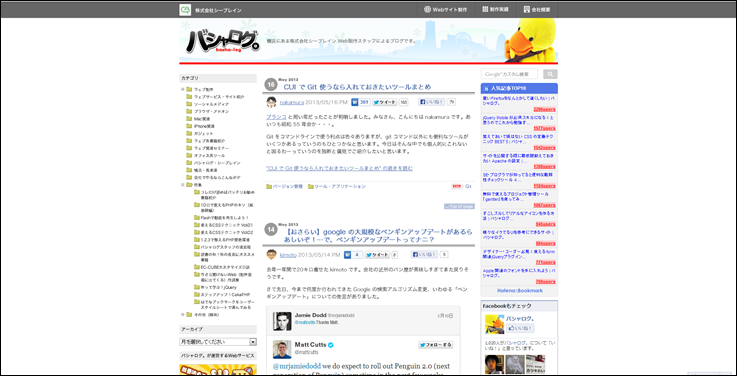This screenshot has height=376, width=737.
Task: Collapse the 特集 category tree node
Action: point(182,185)
